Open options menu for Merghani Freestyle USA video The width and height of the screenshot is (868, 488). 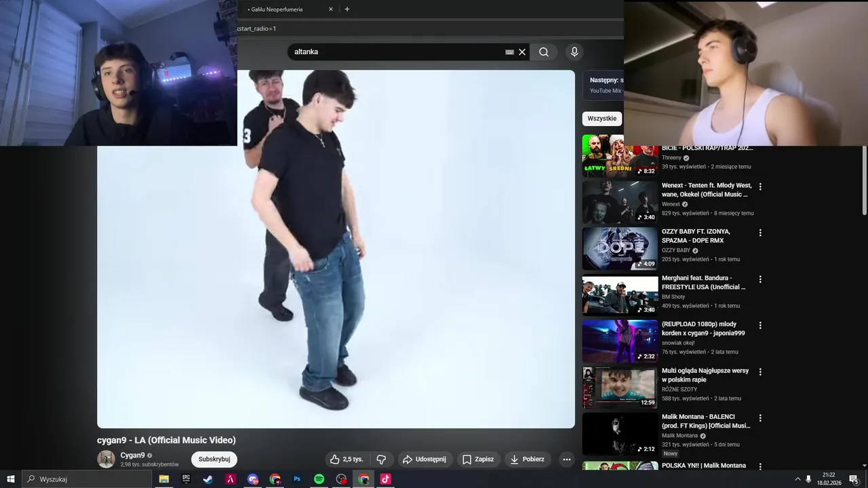click(760, 279)
